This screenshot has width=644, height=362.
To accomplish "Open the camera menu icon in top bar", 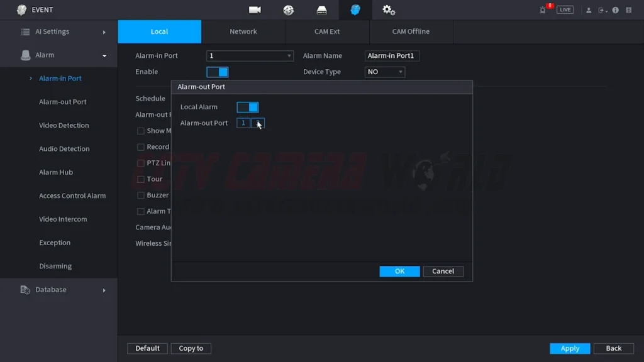I will (255, 10).
